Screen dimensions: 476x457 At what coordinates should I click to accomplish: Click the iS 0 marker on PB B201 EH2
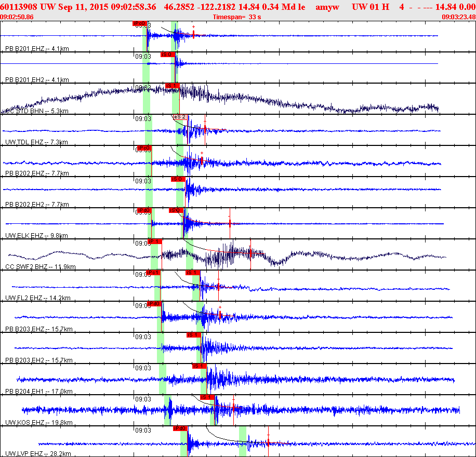click(168, 55)
